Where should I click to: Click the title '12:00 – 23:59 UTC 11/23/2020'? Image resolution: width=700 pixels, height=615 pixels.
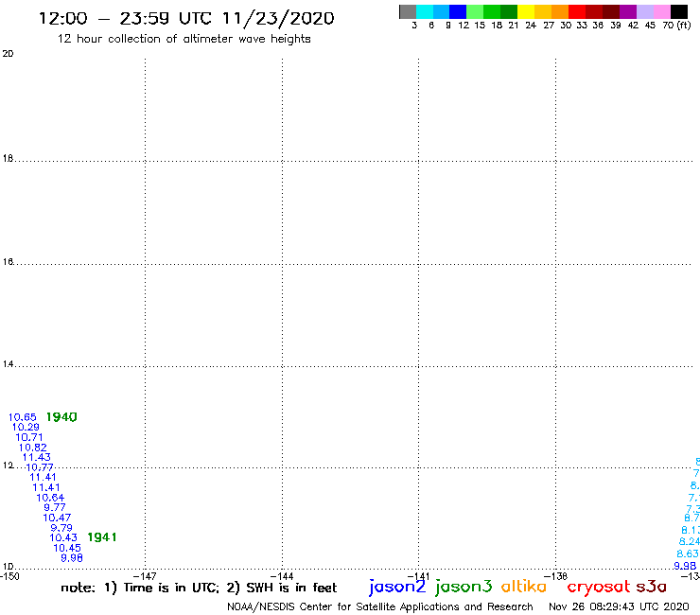[186, 19]
